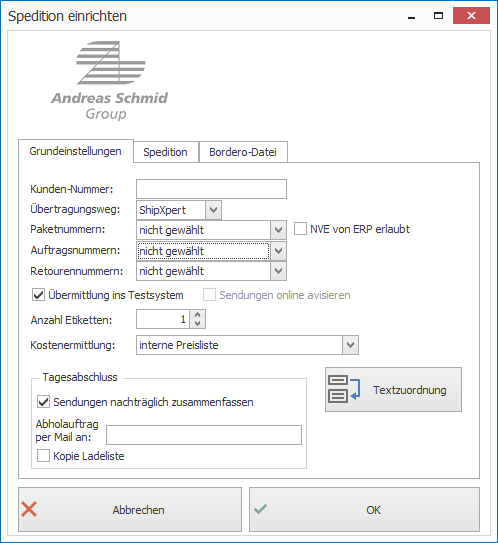Open the Übertragungsweg ShipXpert dropdown
The height and width of the screenshot is (543, 498).
[x=213, y=210]
